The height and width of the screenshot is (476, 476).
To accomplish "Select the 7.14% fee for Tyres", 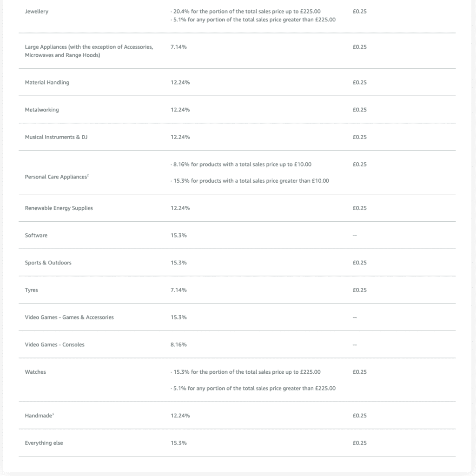I will [178, 290].
